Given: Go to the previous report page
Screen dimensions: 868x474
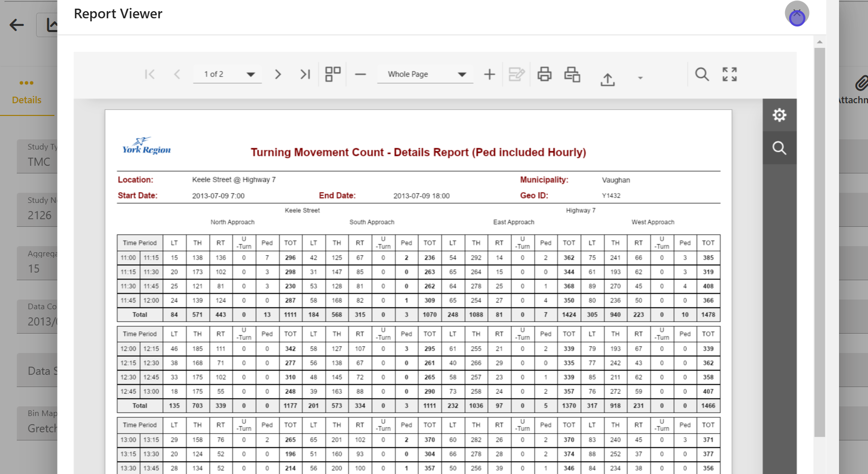Looking at the screenshot, I should click(177, 74).
